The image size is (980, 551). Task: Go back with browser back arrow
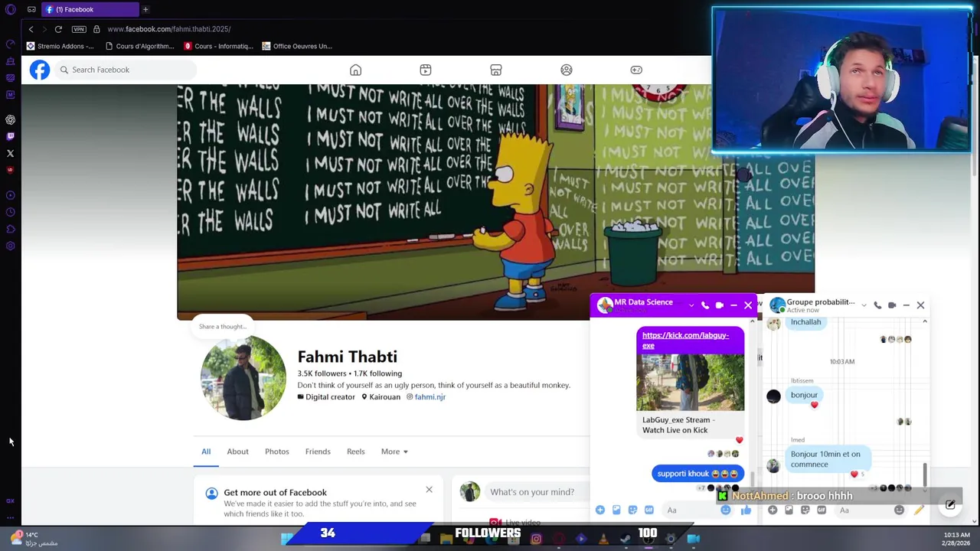(31, 29)
